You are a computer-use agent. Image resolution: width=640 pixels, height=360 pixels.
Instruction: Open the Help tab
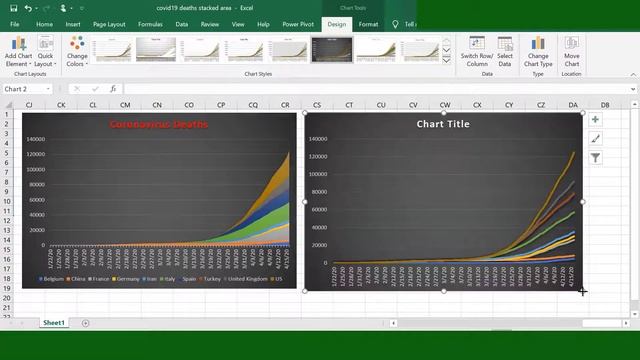coord(263,24)
